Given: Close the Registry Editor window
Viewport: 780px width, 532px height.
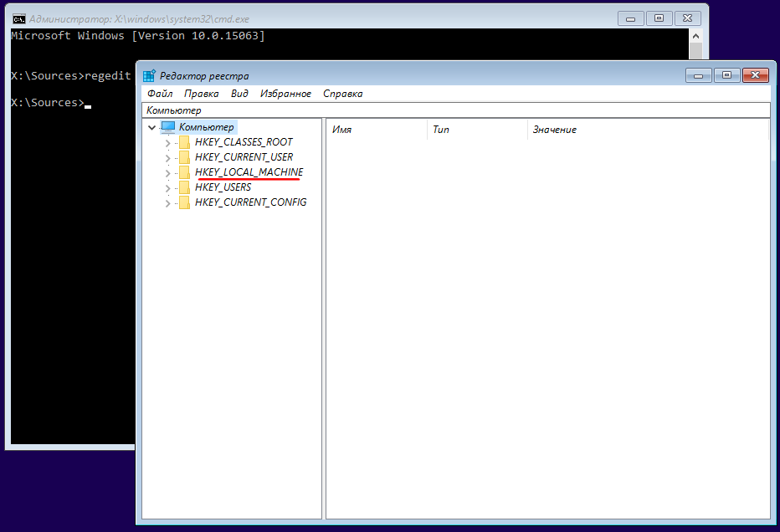Looking at the screenshot, I should pyautogui.click(x=756, y=75).
